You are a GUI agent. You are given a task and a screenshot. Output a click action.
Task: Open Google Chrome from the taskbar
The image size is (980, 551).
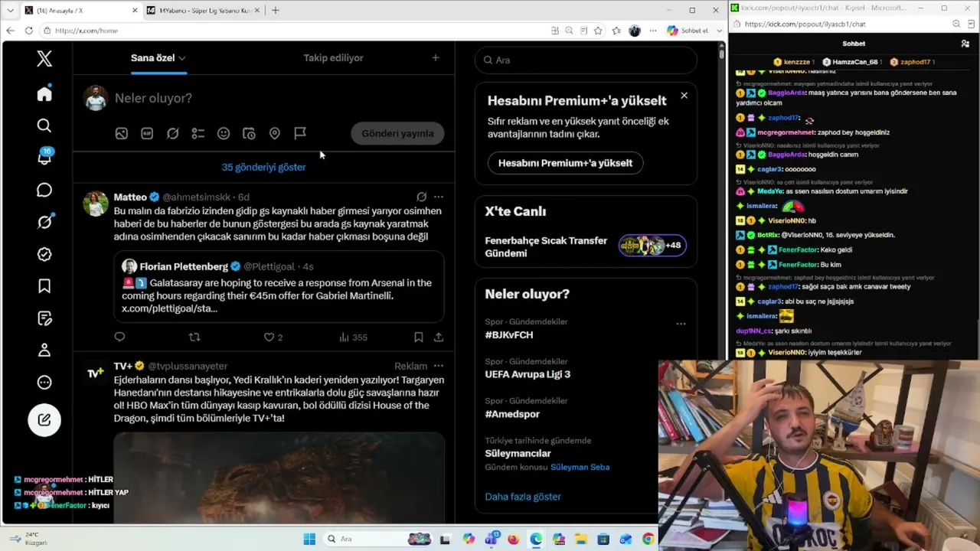(x=648, y=539)
